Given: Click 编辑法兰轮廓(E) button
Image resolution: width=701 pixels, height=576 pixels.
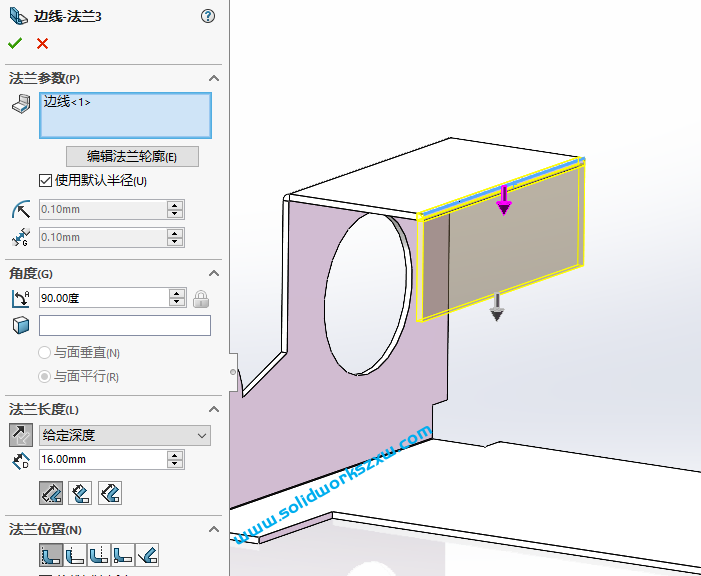Looking at the screenshot, I should [132, 157].
